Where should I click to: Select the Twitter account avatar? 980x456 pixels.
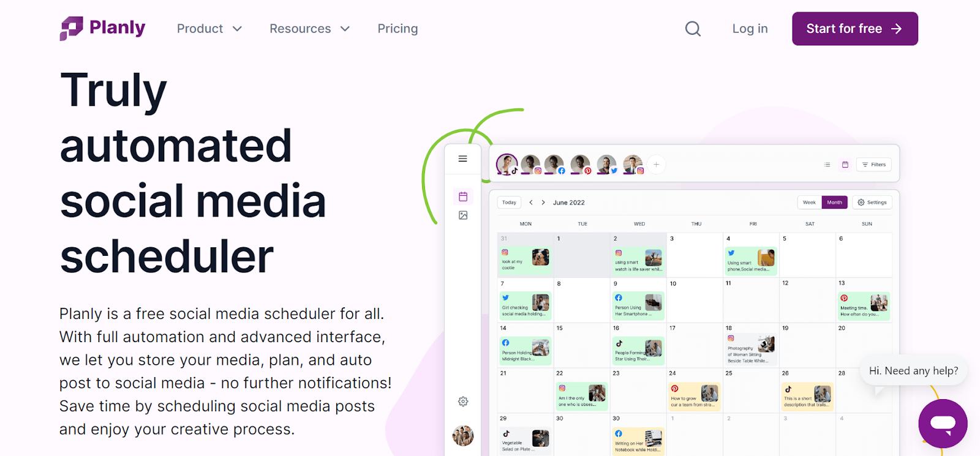click(x=607, y=165)
